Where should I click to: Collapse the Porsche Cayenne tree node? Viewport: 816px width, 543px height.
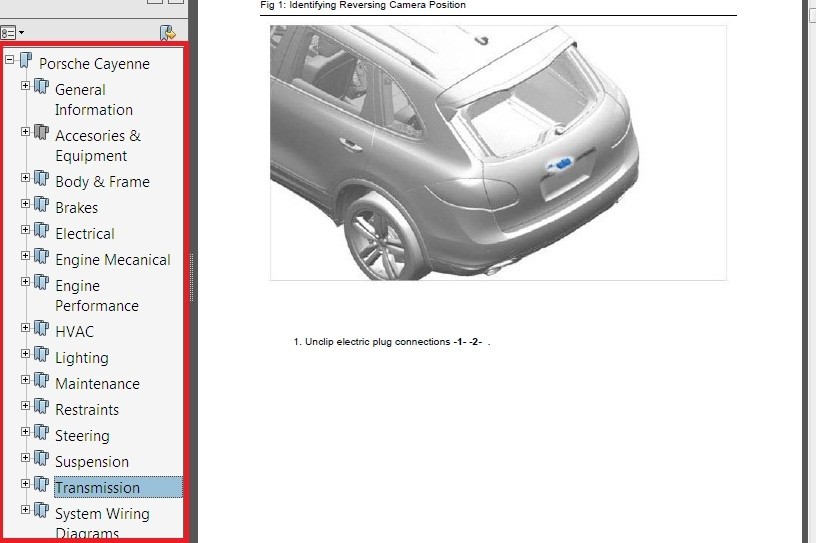9,59
